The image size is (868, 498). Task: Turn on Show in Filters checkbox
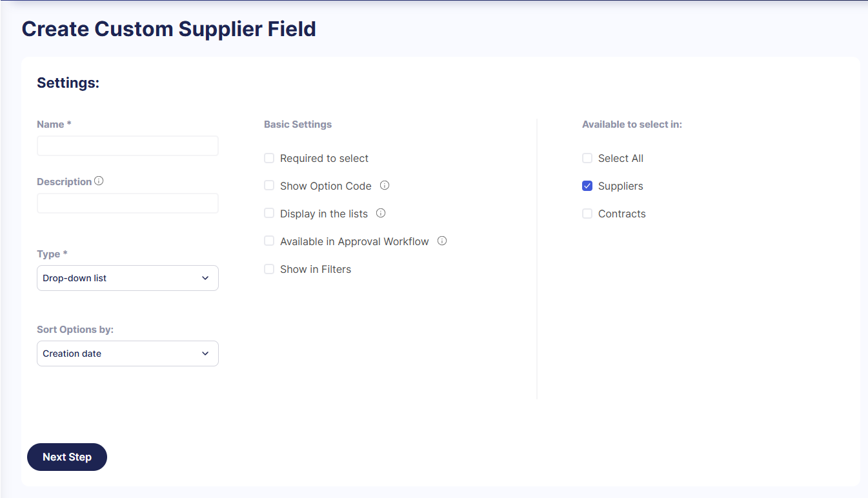tap(269, 270)
